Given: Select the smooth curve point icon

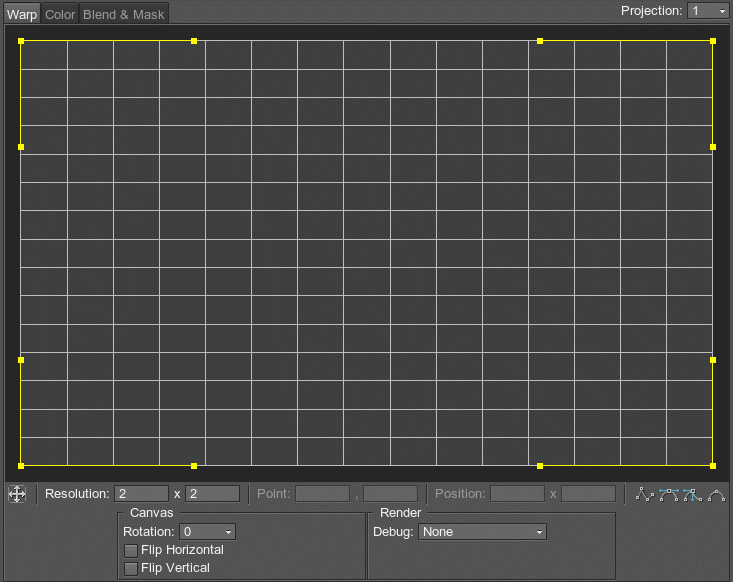Looking at the screenshot, I should point(716,494).
